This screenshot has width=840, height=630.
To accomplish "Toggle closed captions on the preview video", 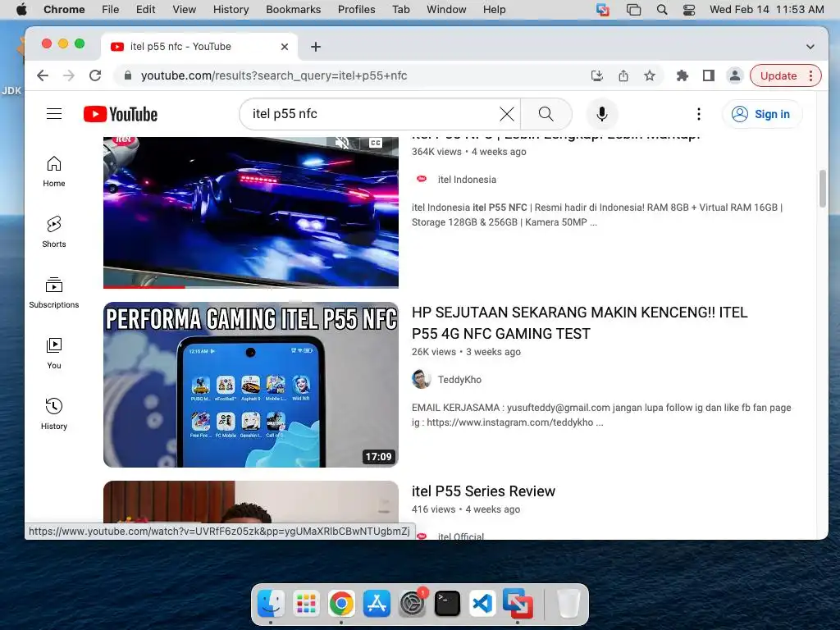I will [x=376, y=143].
